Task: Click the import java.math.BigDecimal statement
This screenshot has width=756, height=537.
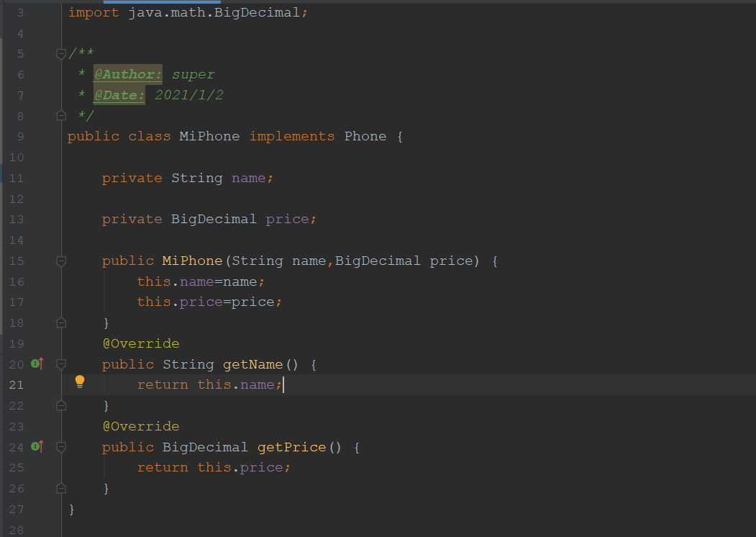Action: pos(188,12)
